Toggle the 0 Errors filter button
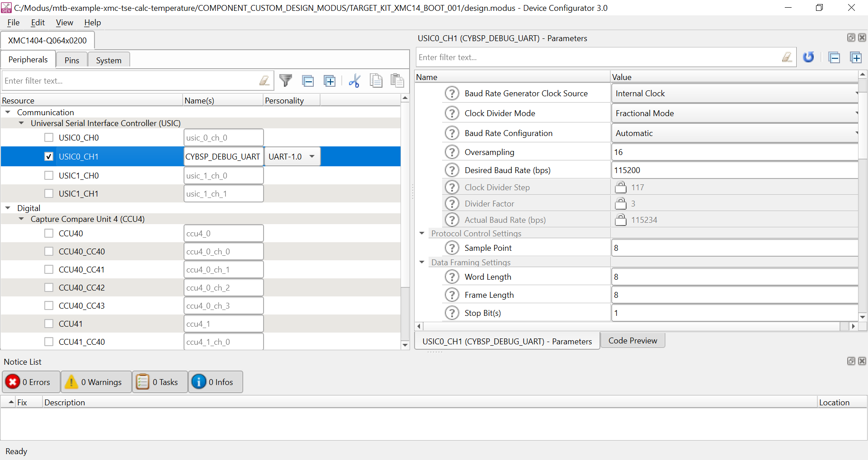Viewport: 868px width, 460px height. pos(31,382)
